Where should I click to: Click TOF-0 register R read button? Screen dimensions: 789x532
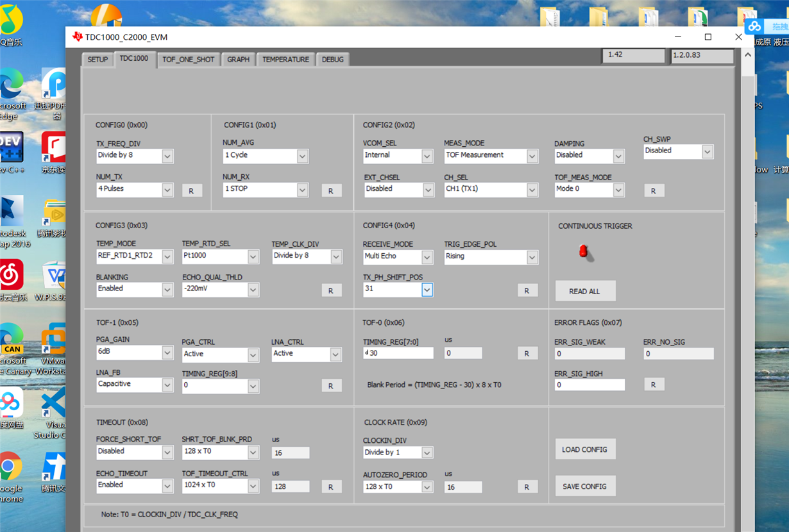(527, 353)
